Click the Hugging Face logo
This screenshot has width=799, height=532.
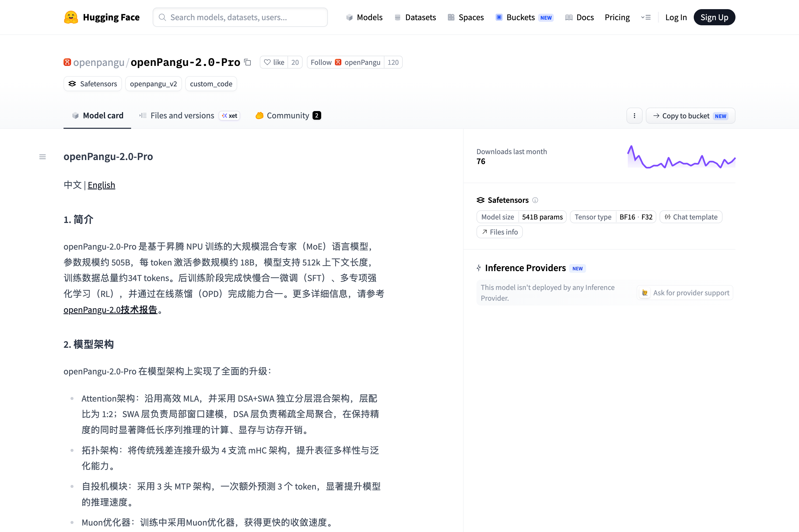point(101,17)
